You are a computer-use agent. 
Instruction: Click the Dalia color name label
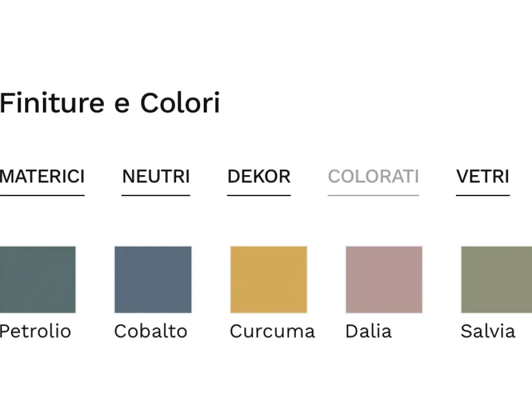tap(369, 331)
